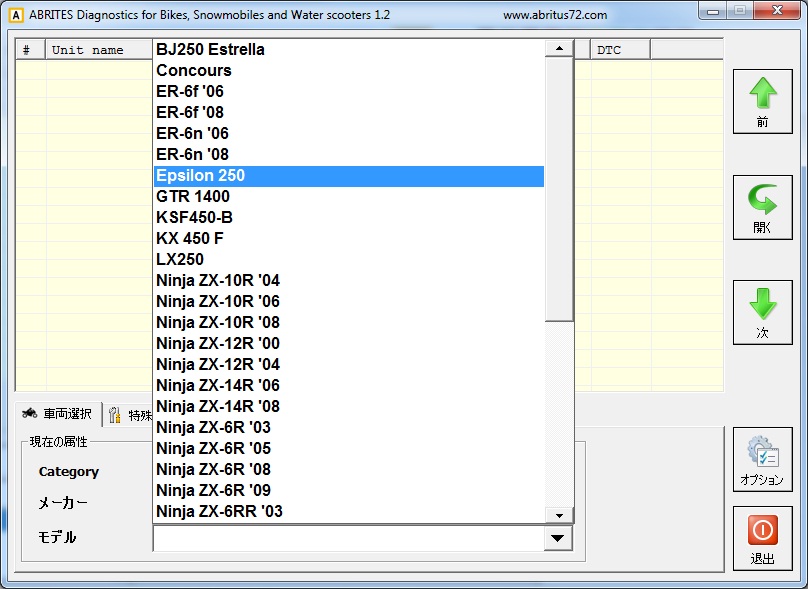The height and width of the screenshot is (589, 808).
Task: Select the highlighted Epsilon 250 entry
Action: pos(349,176)
